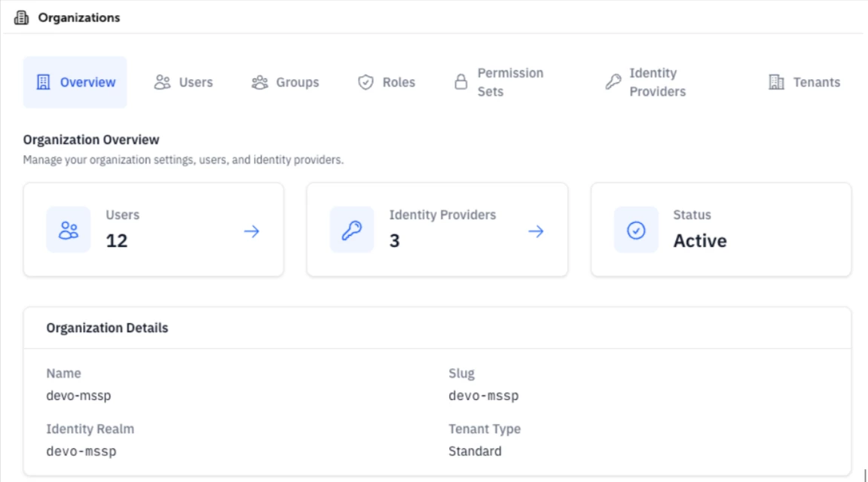Select the Status Active card
The height and width of the screenshot is (482, 868).
click(x=721, y=230)
